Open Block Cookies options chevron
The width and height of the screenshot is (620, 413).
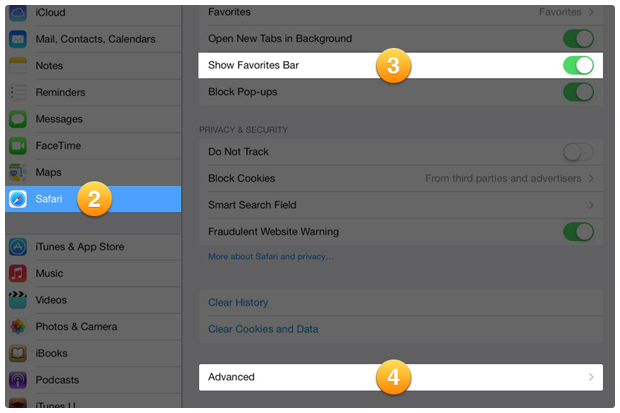coord(591,178)
